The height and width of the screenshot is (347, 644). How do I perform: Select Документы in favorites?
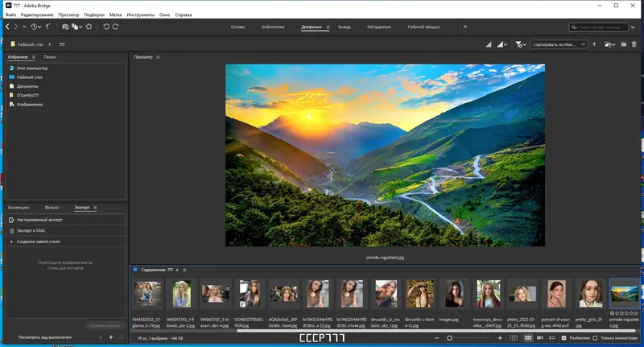[x=27, y=86]
